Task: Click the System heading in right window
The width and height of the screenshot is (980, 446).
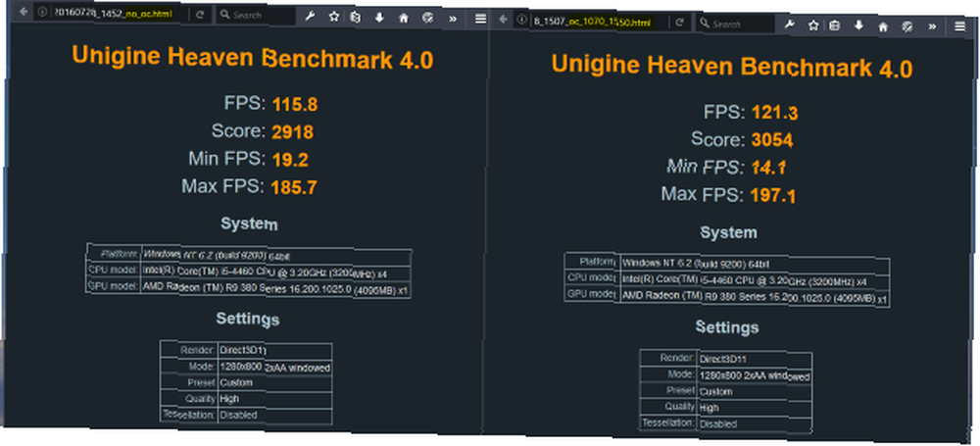Action: pos(728,232)
